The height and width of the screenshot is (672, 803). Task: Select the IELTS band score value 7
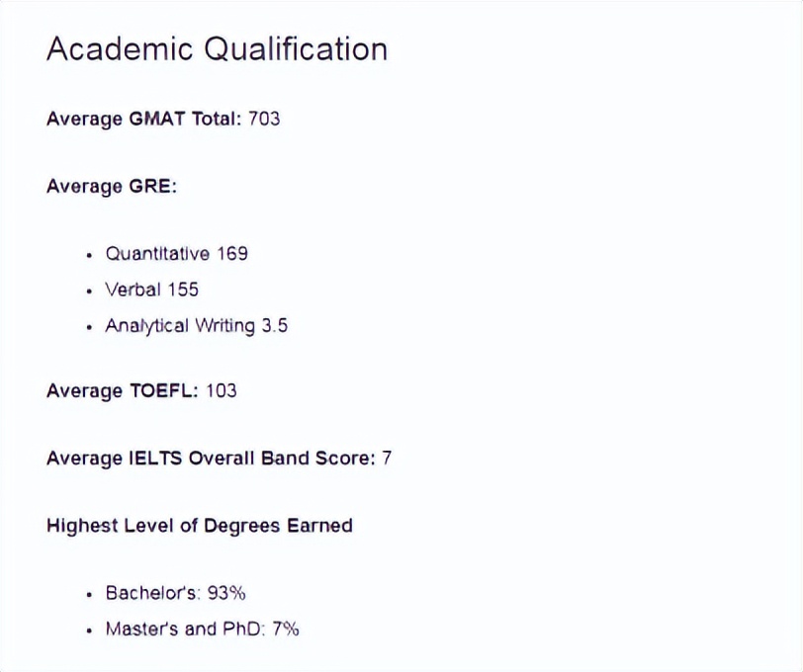[x=387, y=459]
